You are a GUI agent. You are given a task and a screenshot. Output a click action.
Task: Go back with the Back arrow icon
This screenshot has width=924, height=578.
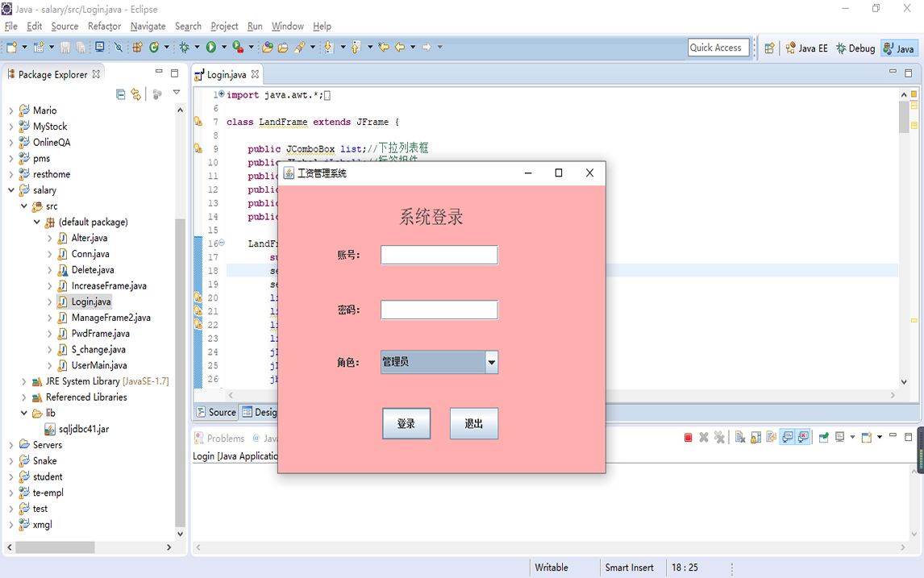point(400,47)
